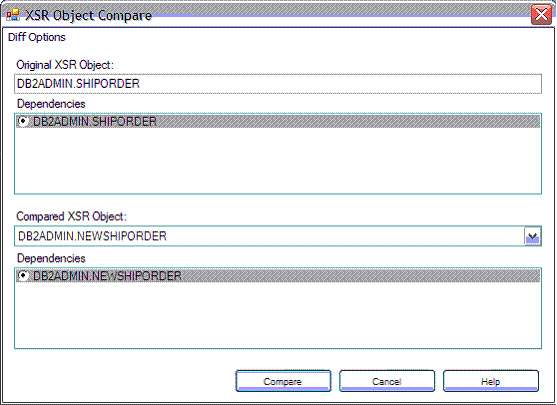557x405 pixels.
Task: Open Help for XSR Object Compare
Action: (491, 381)
